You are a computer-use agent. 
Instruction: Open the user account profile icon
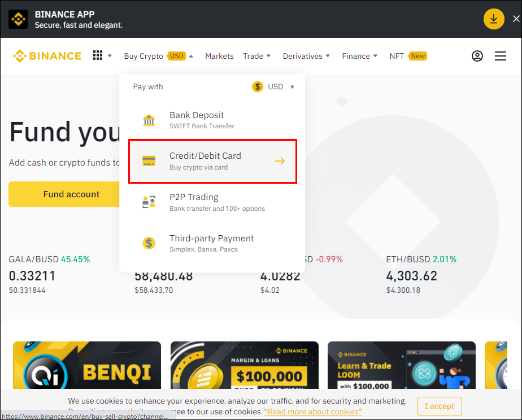point(477,56)
